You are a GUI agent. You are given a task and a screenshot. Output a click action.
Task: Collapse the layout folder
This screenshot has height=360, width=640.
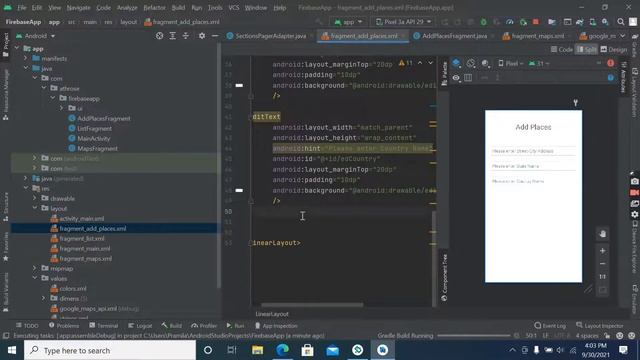click(35, 208)
